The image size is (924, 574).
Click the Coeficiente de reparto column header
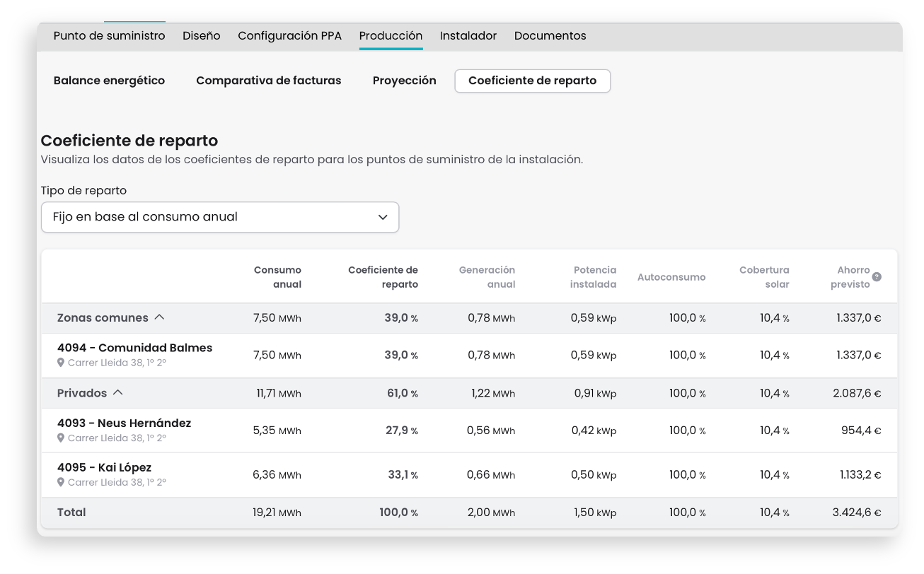point(383,277)
